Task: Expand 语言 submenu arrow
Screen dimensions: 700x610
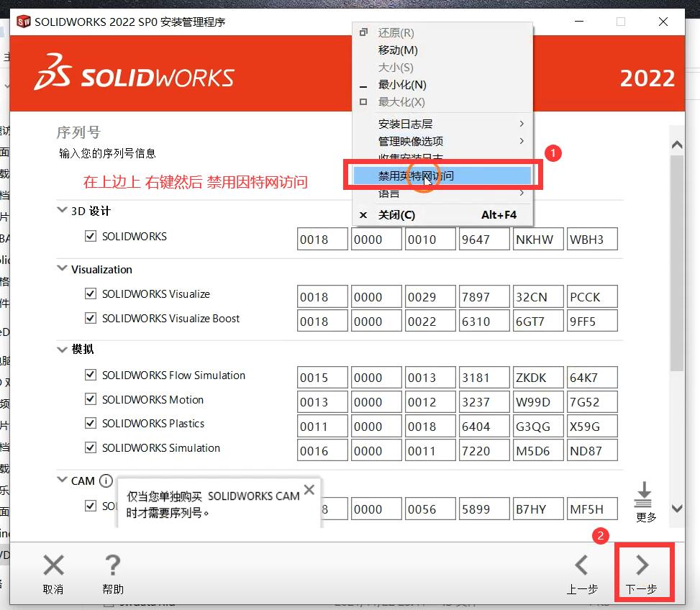Action: (522, 194)
